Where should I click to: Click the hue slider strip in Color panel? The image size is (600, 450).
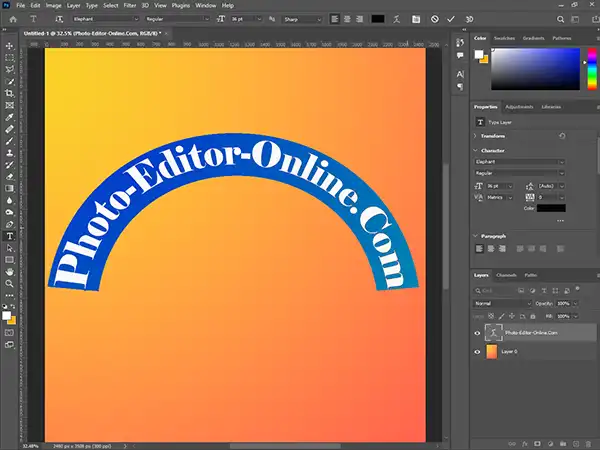coord(592,69)
